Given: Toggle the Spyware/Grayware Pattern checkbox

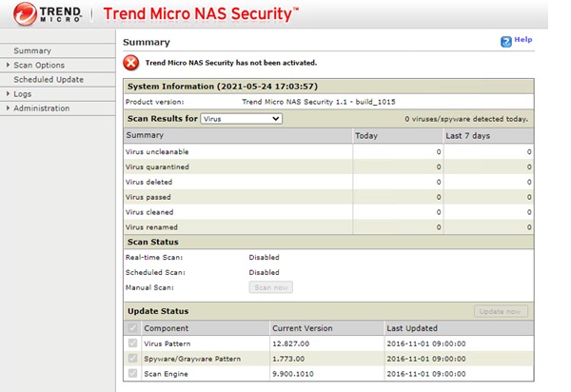Looking at the screenshot, I should [132, 358].
